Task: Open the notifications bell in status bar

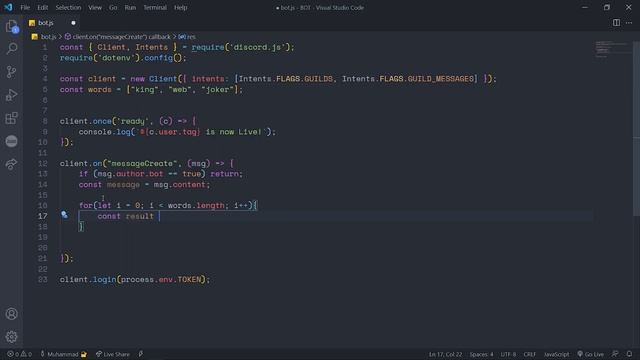Action: coord(629,354)
